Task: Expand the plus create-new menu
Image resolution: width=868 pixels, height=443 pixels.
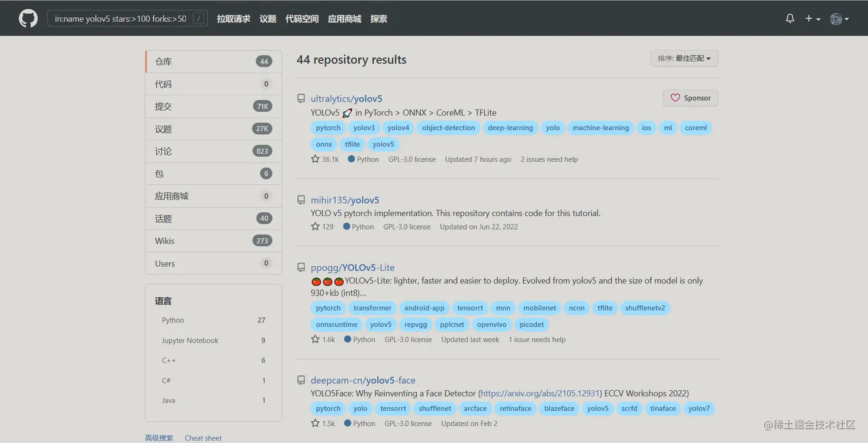Action: pyautogui.click(x=812, y=18)
